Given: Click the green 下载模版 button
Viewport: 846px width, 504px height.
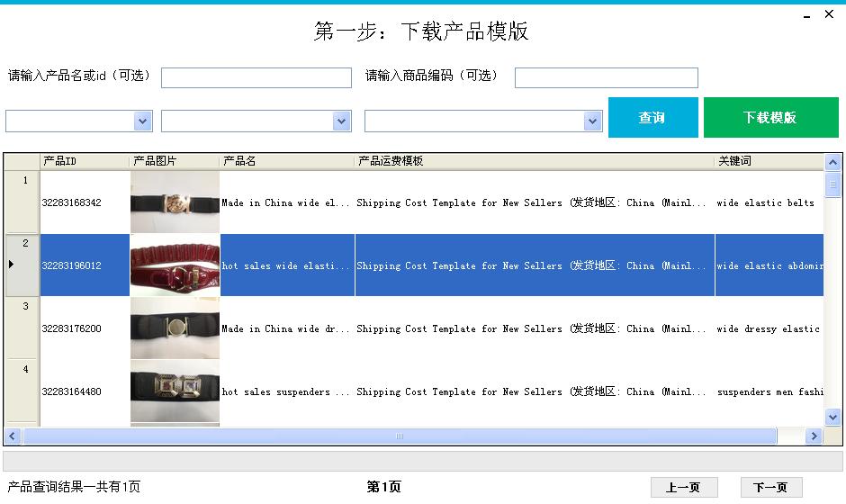Looking at the screenshot, I should click(x=770, y=118).
